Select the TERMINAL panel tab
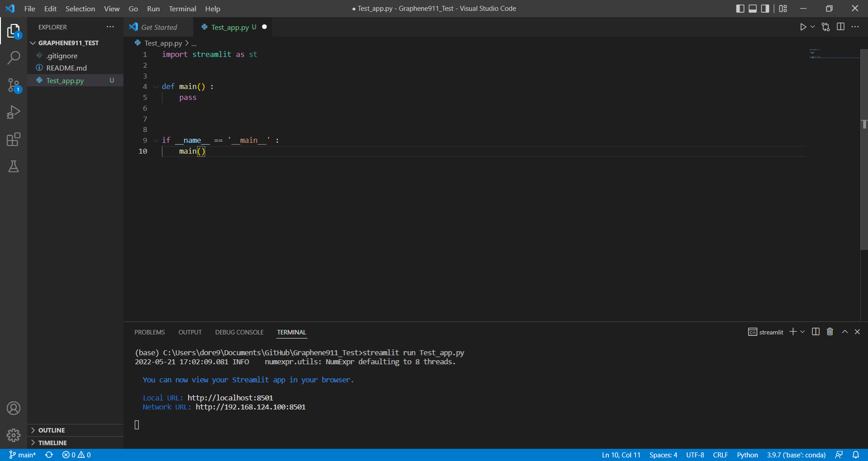 (292, 332)
